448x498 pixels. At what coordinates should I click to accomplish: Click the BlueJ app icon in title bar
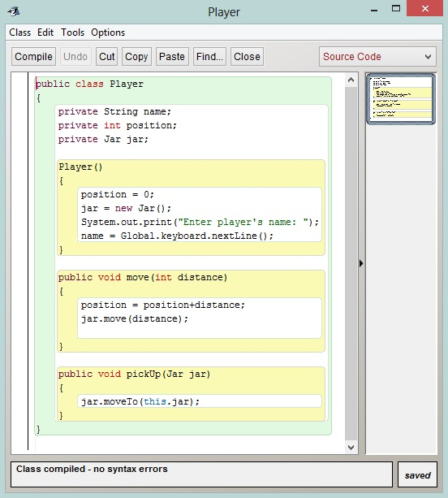14,11
